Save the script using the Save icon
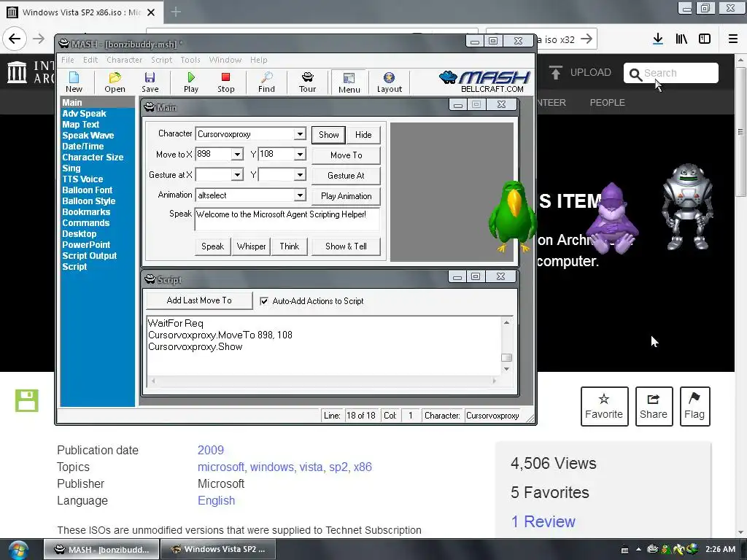This screenshot has height=560, width=747. coord(150,82)
